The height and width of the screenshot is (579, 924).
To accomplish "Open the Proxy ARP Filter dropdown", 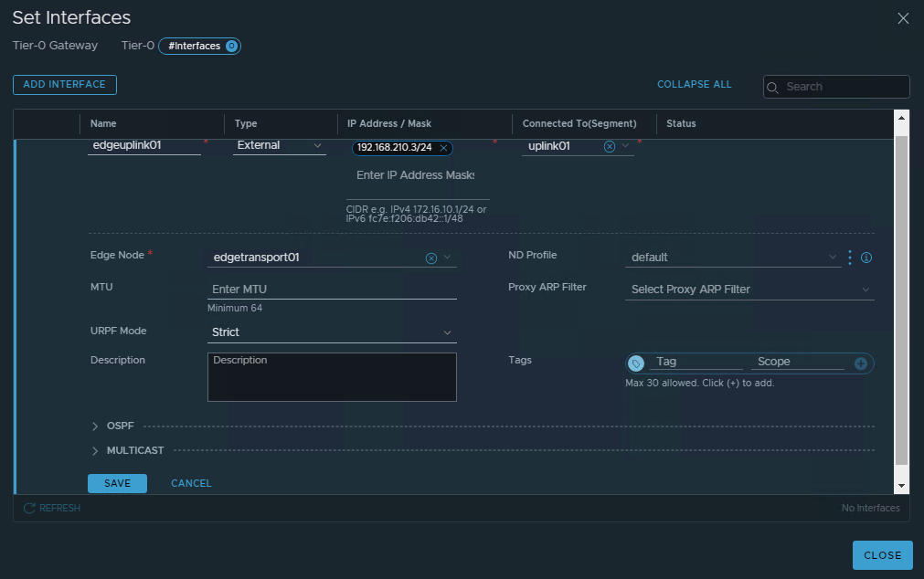I will [x=749, y=289].
